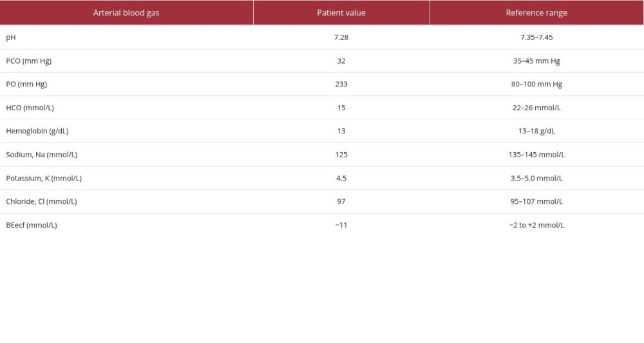Image resolution: width=644 pixels, height=343 pixels.
Task: Click the Hemoglobin (g/dL) row label
Action: 37,131
